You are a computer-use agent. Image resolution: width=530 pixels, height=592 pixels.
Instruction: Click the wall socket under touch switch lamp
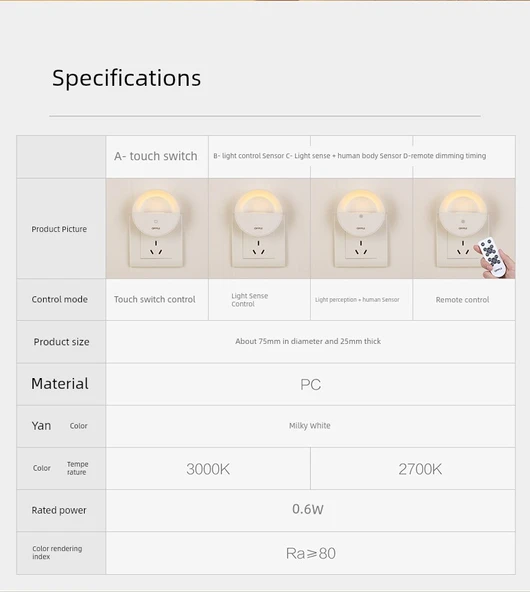point(156,251)
